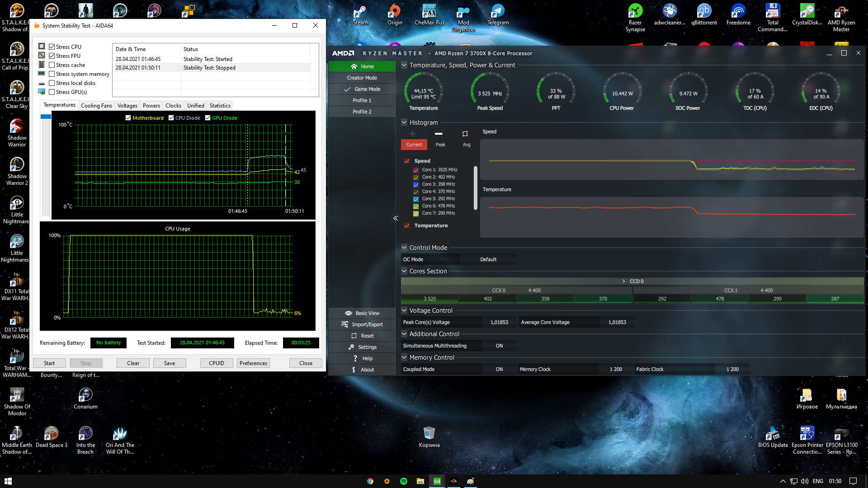The width and height of the screenshot is (868, 488).
Task: Uncheck Stress FPU in AIDA64
Action: tap(52, 56)
